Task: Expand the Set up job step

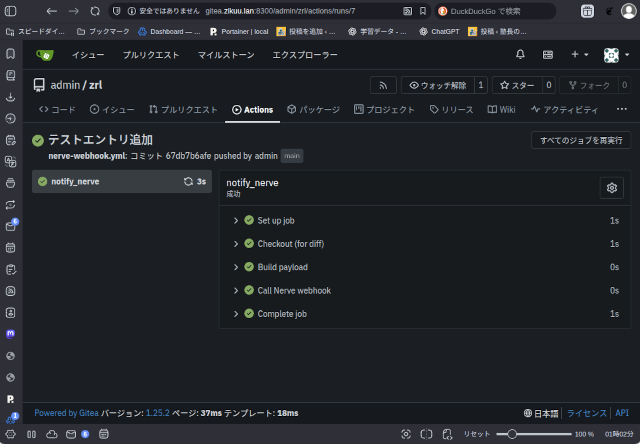Action: pos(275,220)
